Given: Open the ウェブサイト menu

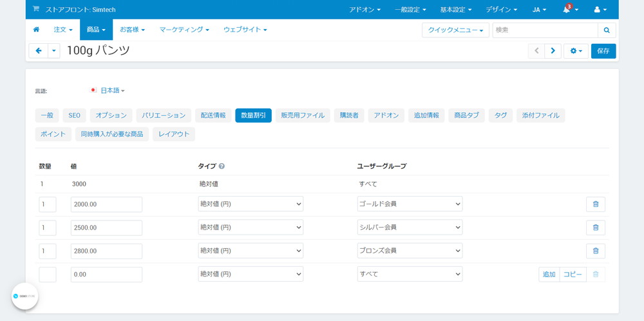Looking at the screenshot, I should click(x=245, y=30).
